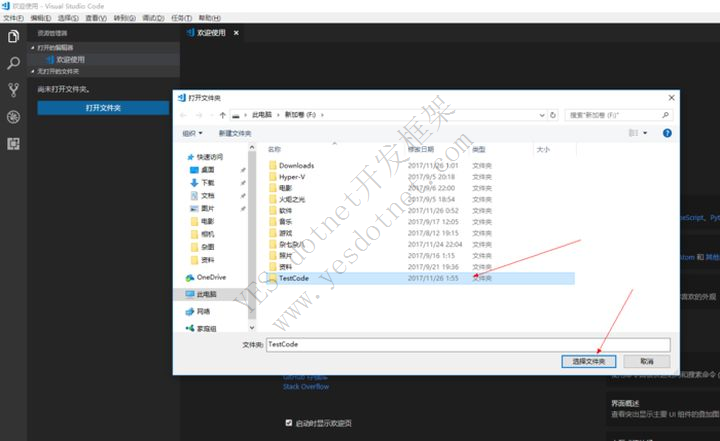
Task: Select 快速访问 in the navigation pane
Action: [x=205, y=157]
